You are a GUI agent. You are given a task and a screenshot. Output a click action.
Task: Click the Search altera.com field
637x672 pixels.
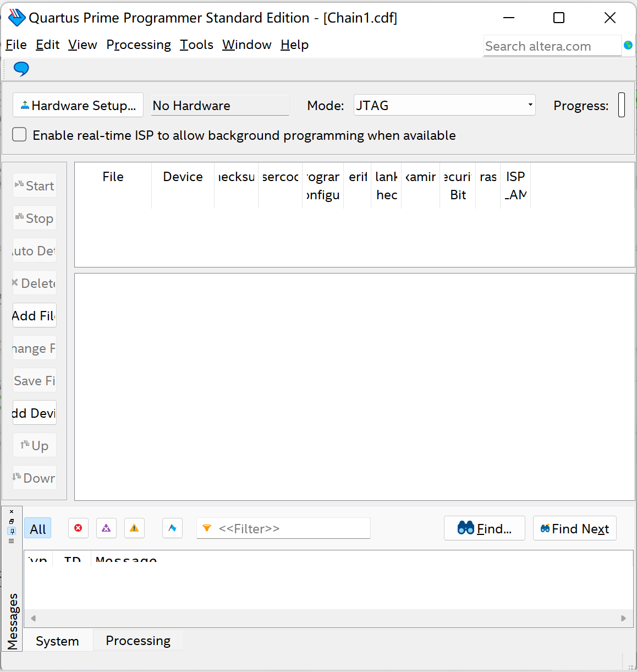553,46
